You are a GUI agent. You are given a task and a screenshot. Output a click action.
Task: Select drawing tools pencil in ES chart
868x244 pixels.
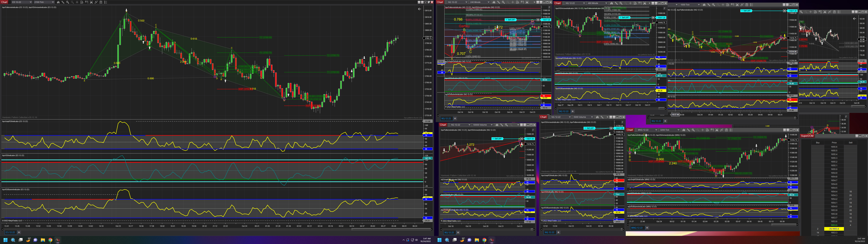[x=63, y=2]
